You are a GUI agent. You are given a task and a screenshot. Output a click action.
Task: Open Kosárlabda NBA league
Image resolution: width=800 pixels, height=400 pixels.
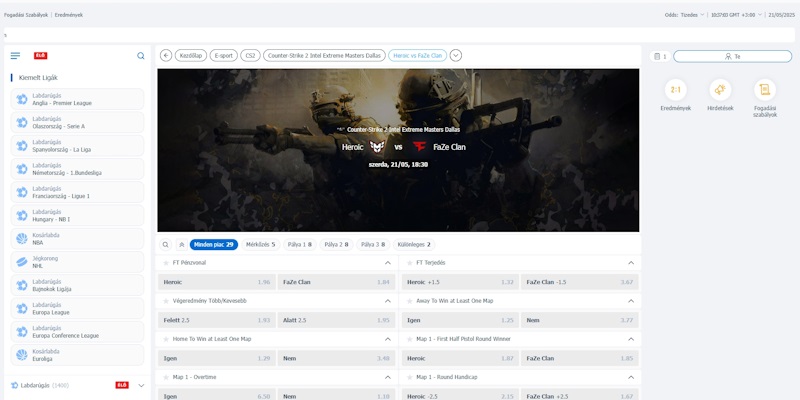[x=78, y=239]
